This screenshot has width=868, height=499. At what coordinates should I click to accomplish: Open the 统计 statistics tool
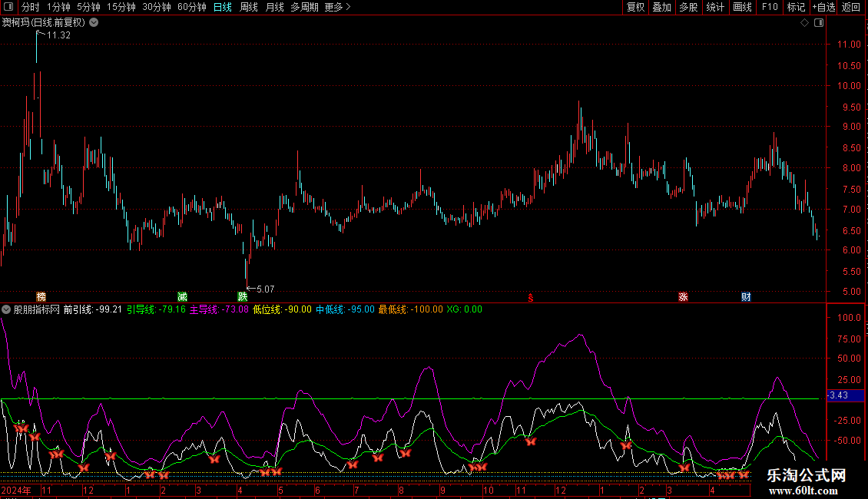click(714, 7)
